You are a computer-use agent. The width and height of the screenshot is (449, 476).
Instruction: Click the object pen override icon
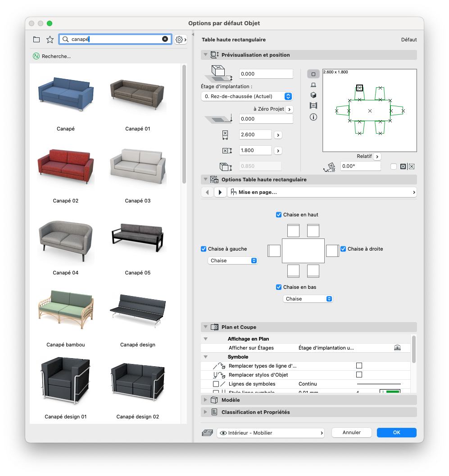(219, 375)
